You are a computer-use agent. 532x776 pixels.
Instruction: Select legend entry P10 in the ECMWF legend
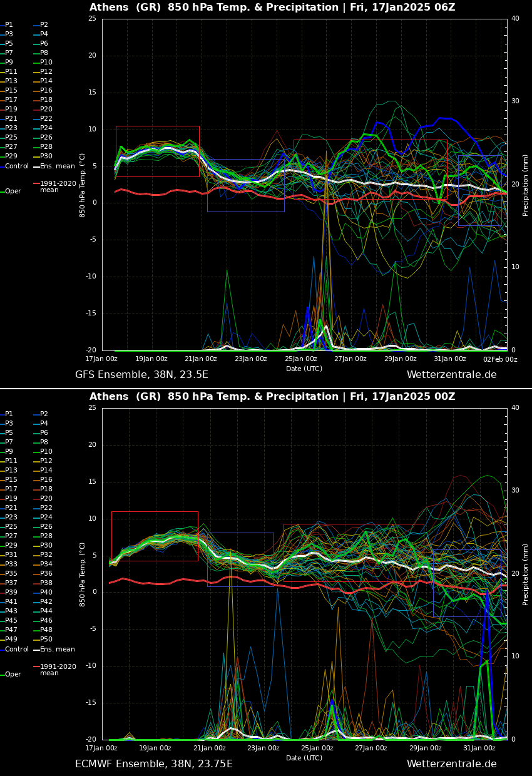tap(44, 451)
